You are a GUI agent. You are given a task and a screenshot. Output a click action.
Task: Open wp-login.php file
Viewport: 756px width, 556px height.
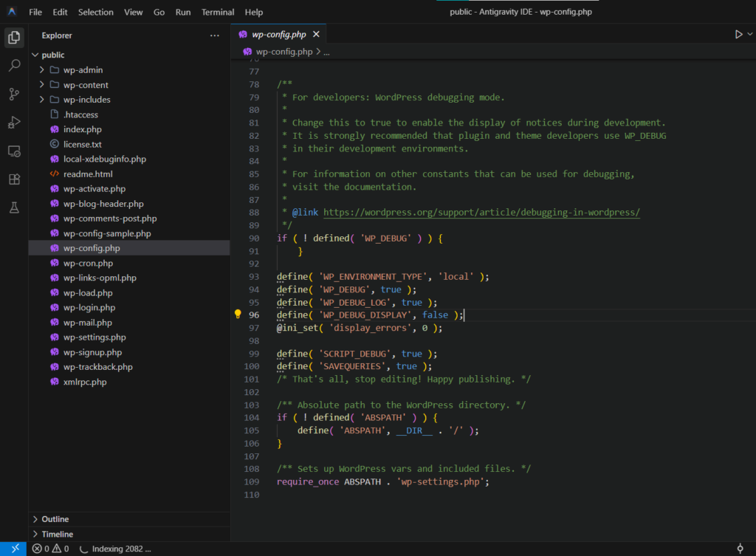129,307
